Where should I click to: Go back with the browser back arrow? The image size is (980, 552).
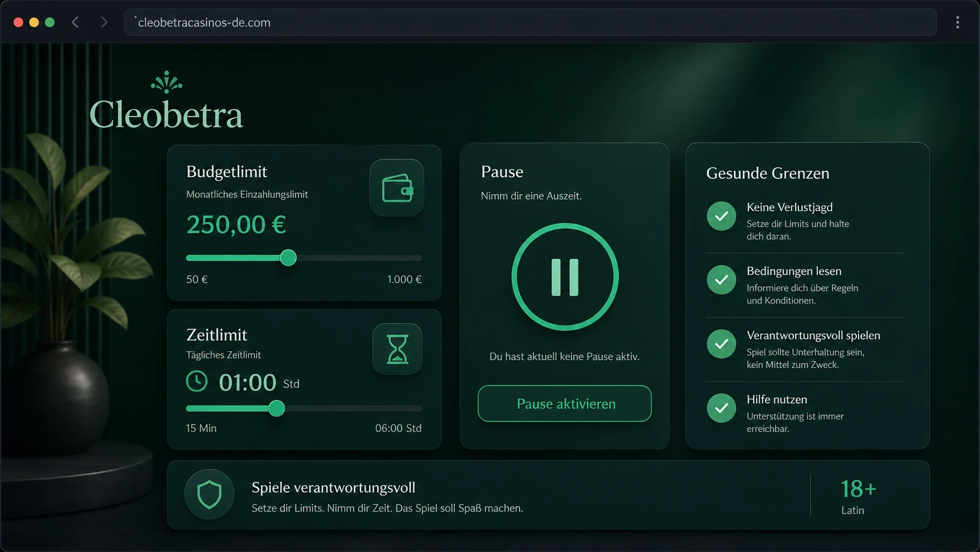click(x=75, y=22)
